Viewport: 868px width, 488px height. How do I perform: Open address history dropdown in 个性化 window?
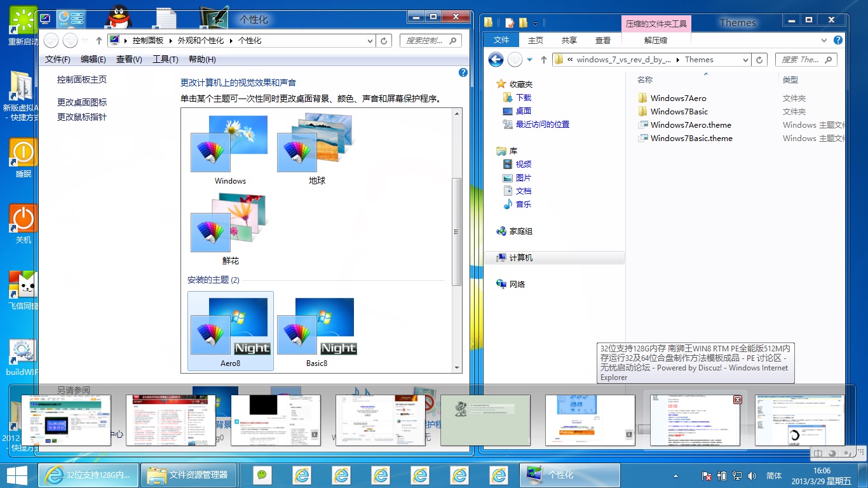pyautogui.click(x=370, y=41)
